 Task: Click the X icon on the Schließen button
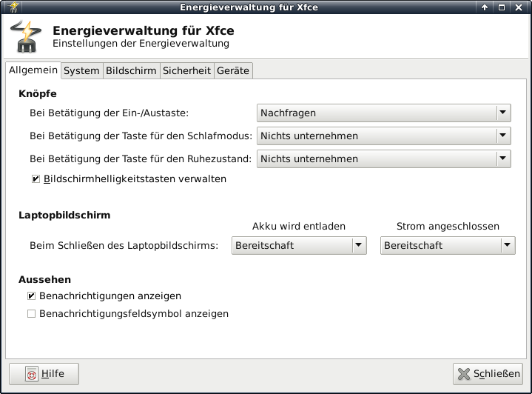464,374
